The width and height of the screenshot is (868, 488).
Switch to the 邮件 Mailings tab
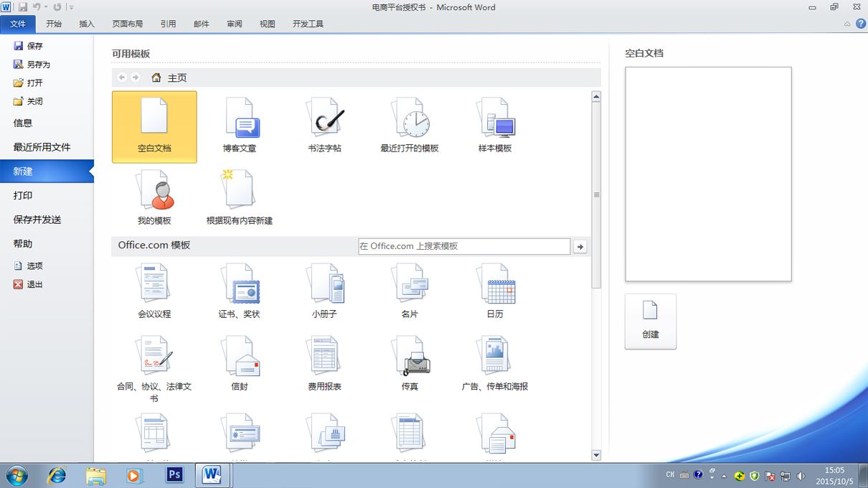pyautogui.click(x=202, y=24)
